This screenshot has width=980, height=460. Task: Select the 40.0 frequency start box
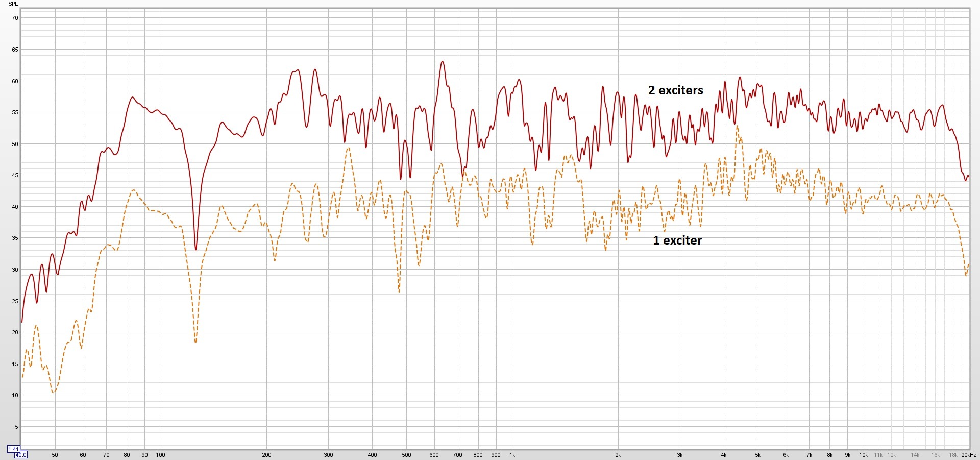click(x=20, y=455)
